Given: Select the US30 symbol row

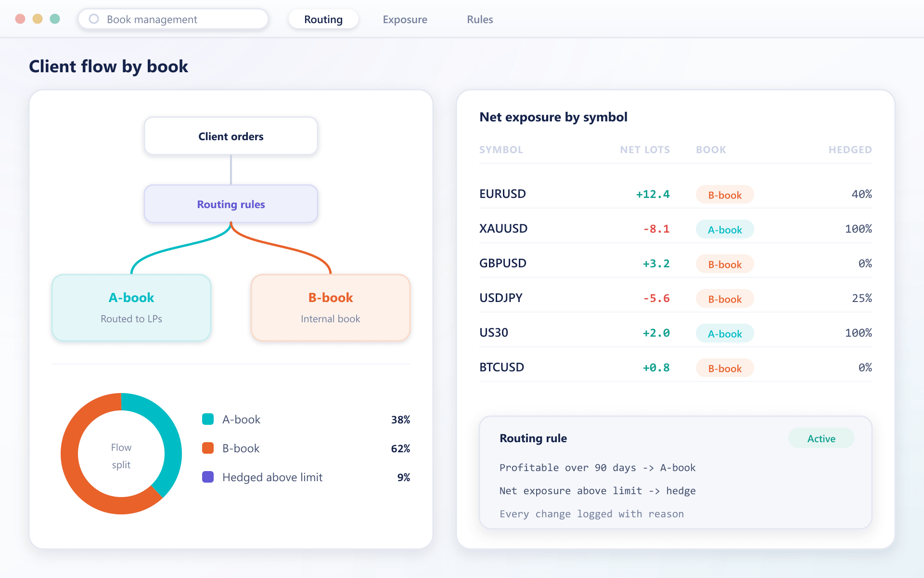Looking at the screenshot, I should (676, 333).
